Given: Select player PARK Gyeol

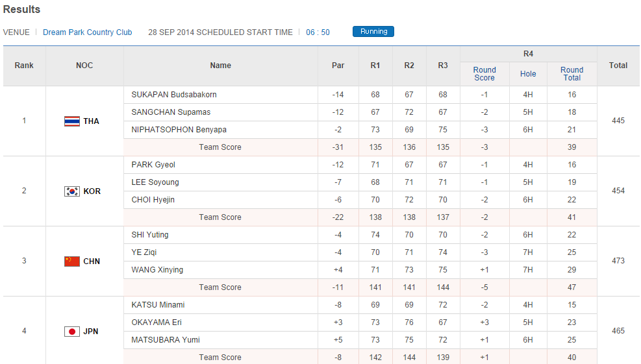Looking at the screenshot, I should [x=153, y=165].
